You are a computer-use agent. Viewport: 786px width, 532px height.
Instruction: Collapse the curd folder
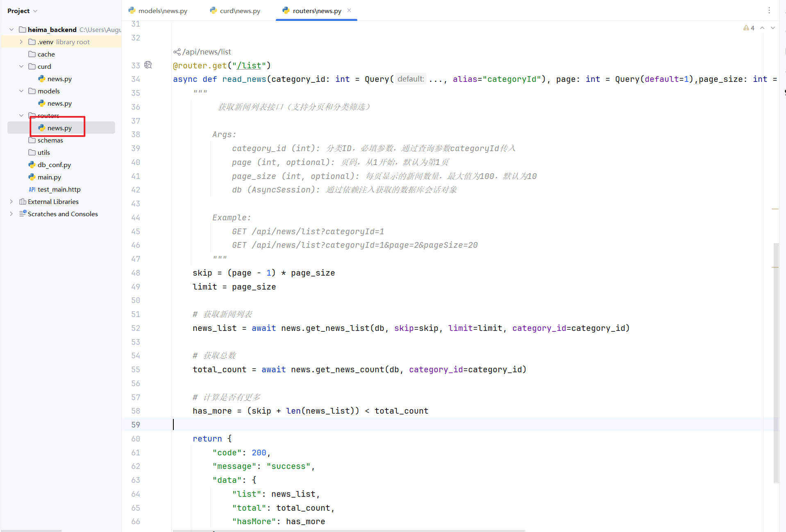(x=21, y=66)
